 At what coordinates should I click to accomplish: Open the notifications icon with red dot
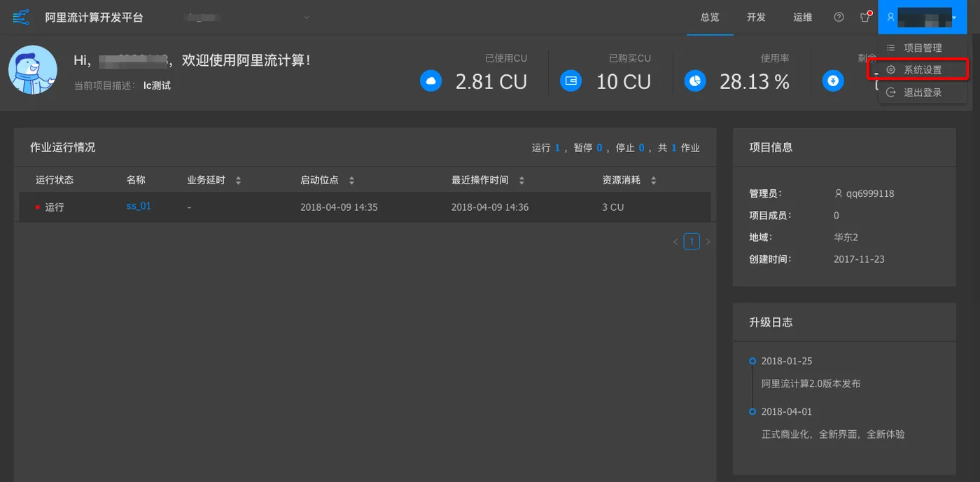[865, 17]
